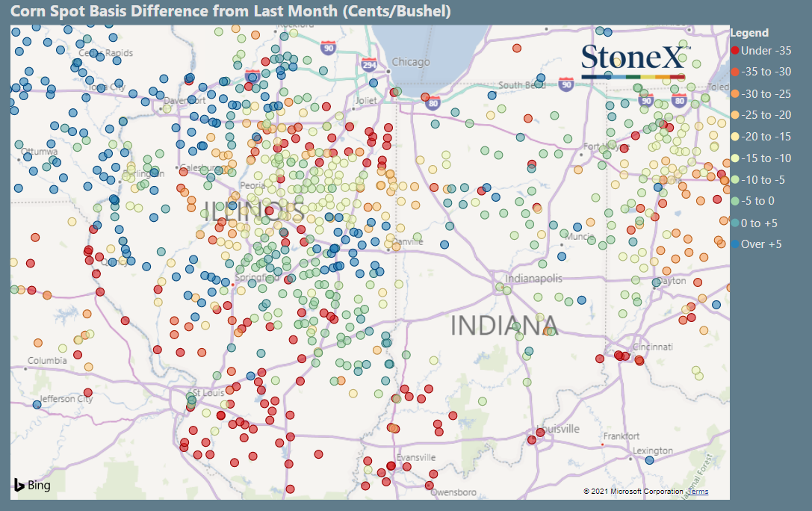
Task: Click the Evansville city label
Action: [x=416, y=458]
